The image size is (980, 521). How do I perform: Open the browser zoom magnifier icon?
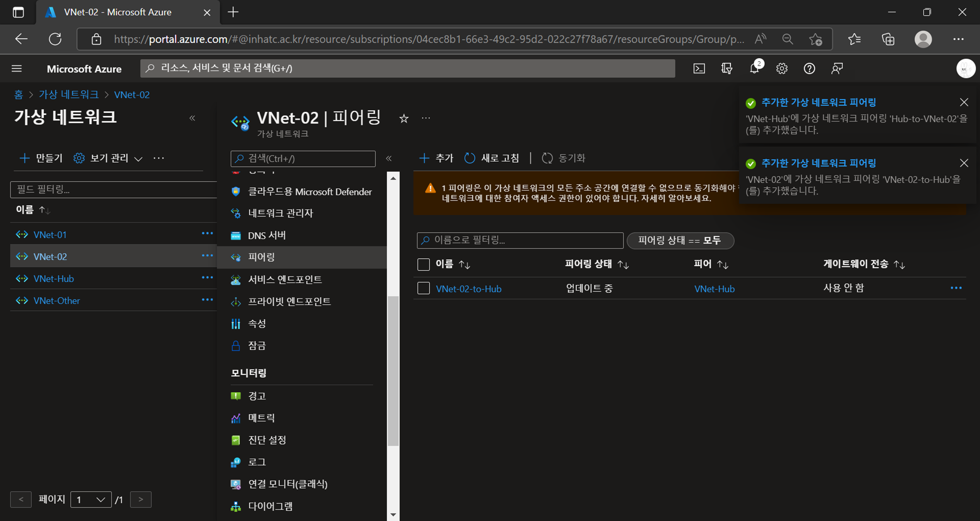(787, 39)
